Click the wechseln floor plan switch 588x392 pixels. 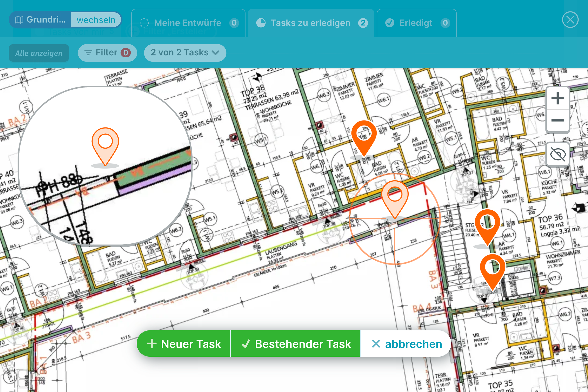click(96, 20)
